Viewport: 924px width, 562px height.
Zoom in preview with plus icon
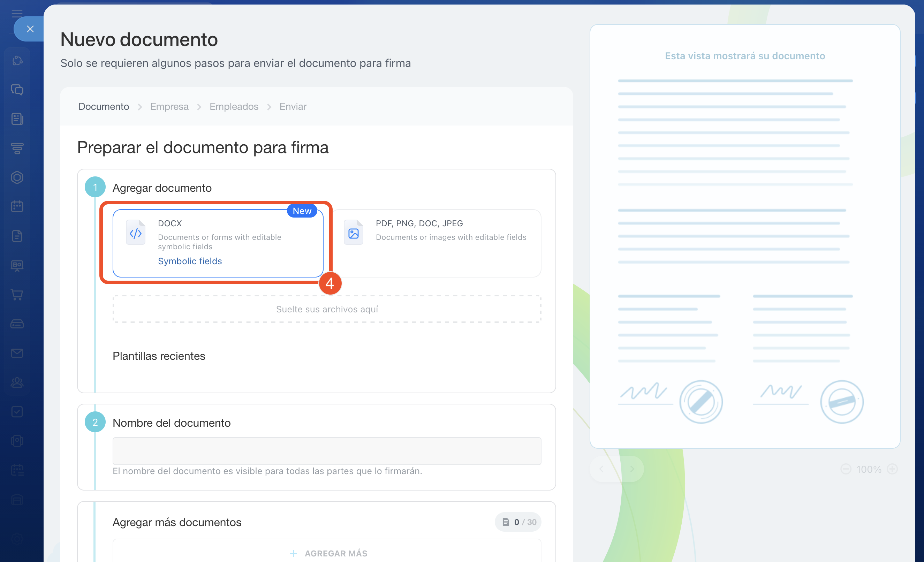point(892,469)
